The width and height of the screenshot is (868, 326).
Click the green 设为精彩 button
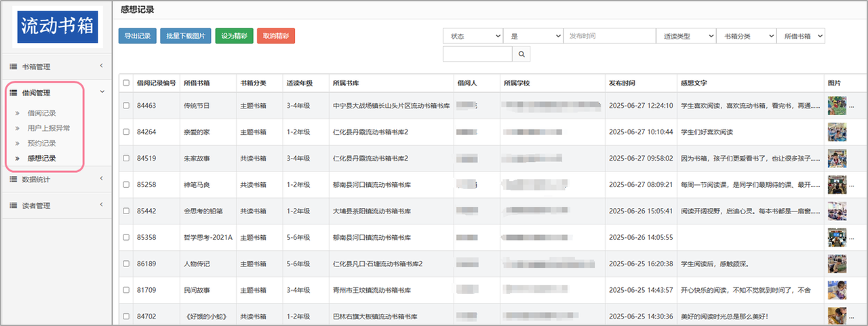pyautogui.click(x=234, y=36)
